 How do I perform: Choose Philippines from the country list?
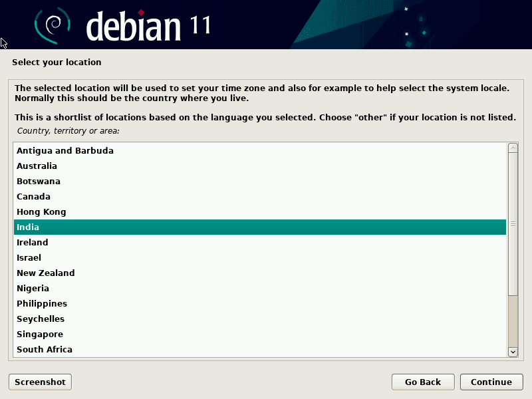pos(42,304)
